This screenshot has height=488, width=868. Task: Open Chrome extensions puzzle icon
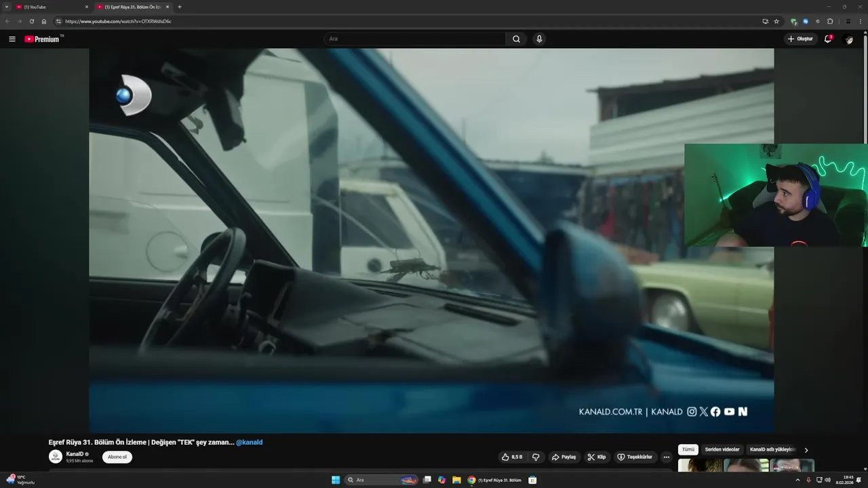click(830, 21)
